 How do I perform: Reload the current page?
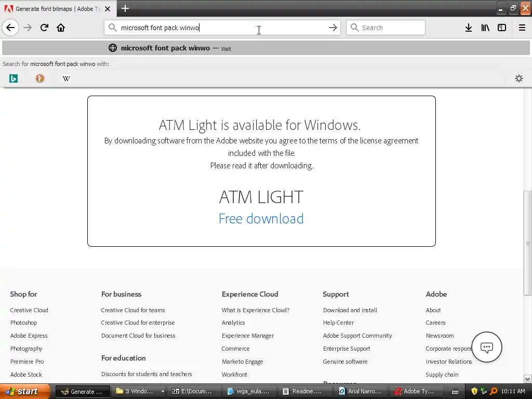[x=44, y=28]
